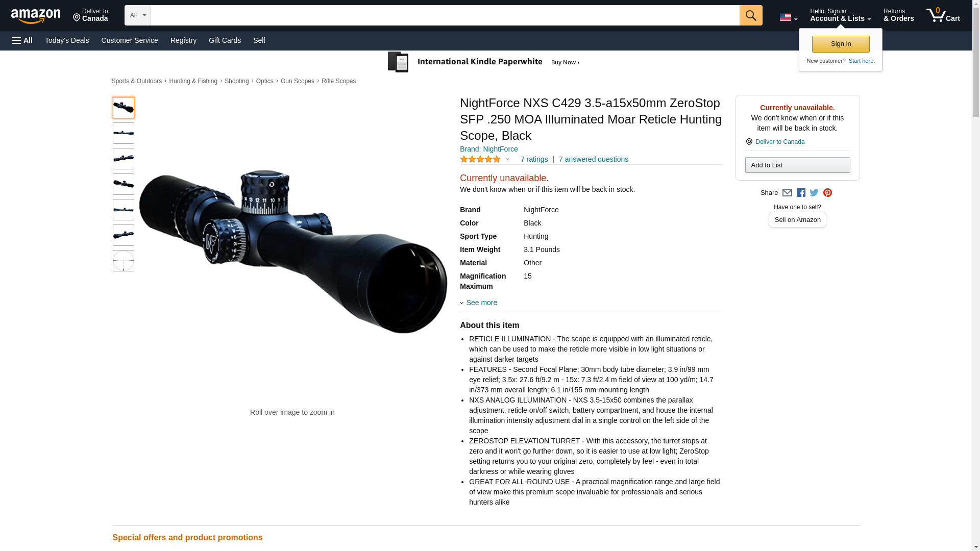Select the reticle thumbnail image
Image resolution: width=980 pixels, height=551 pixels.
point(124,261)
